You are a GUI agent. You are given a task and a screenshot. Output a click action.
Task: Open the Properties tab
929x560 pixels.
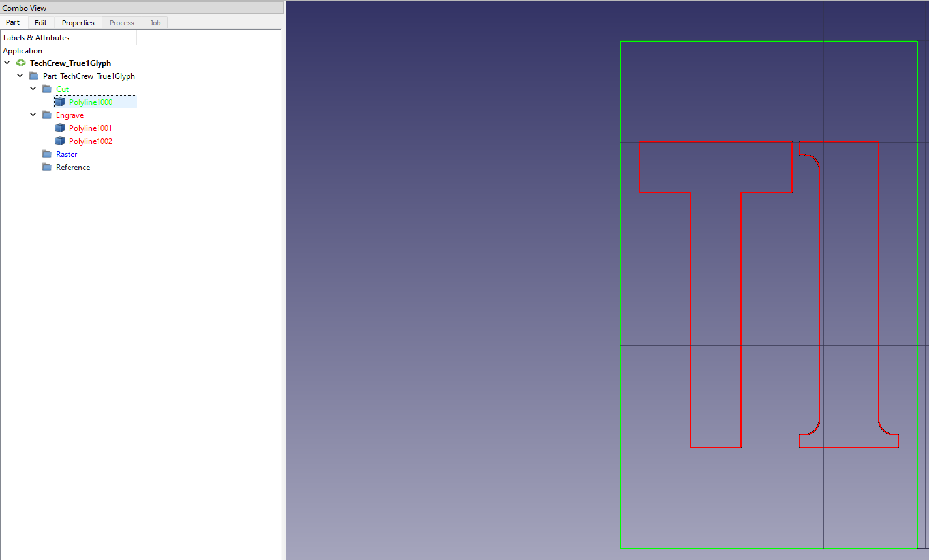click(78, 23)
